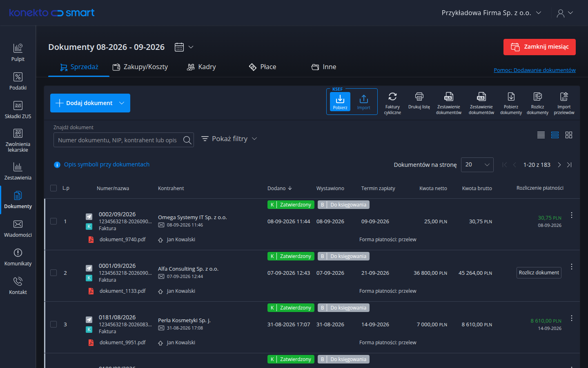The width and height of the screenshot is (588, 368).
Task: Switch to Inne tab
Action: (324, 67)
